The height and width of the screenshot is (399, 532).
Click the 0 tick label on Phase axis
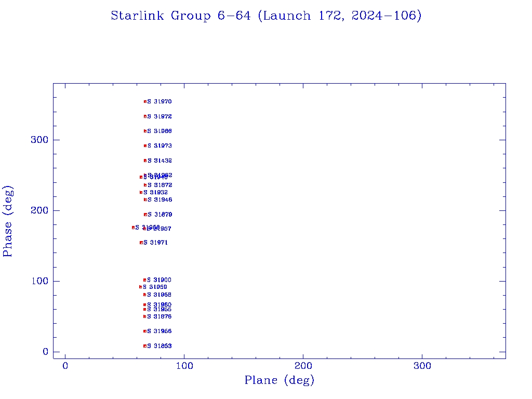click(x=46, y=352)
